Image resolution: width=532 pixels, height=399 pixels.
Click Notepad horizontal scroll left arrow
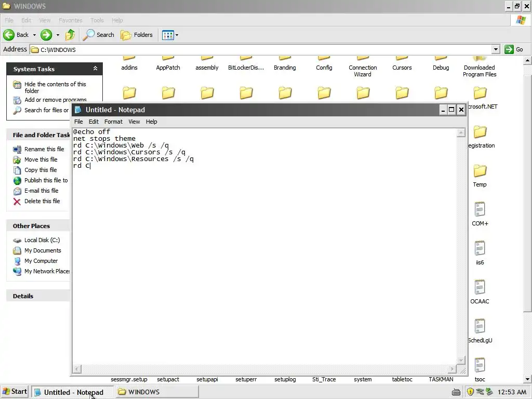pos(77,368)
